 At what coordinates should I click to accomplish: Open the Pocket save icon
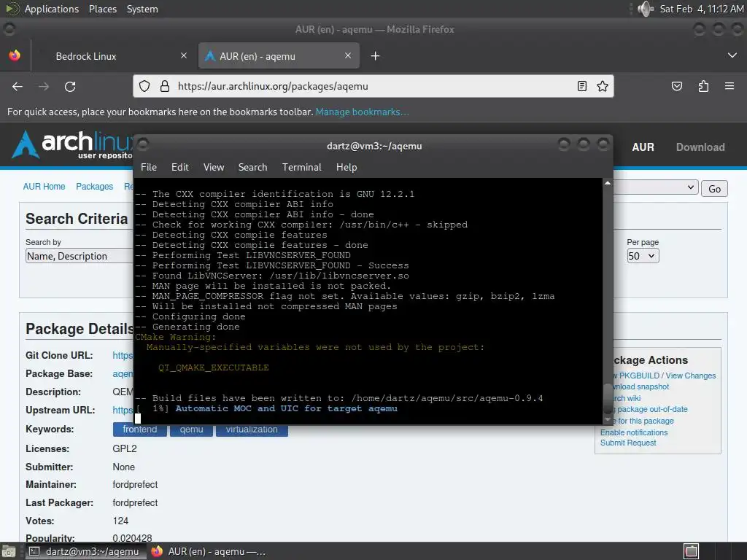676,86
